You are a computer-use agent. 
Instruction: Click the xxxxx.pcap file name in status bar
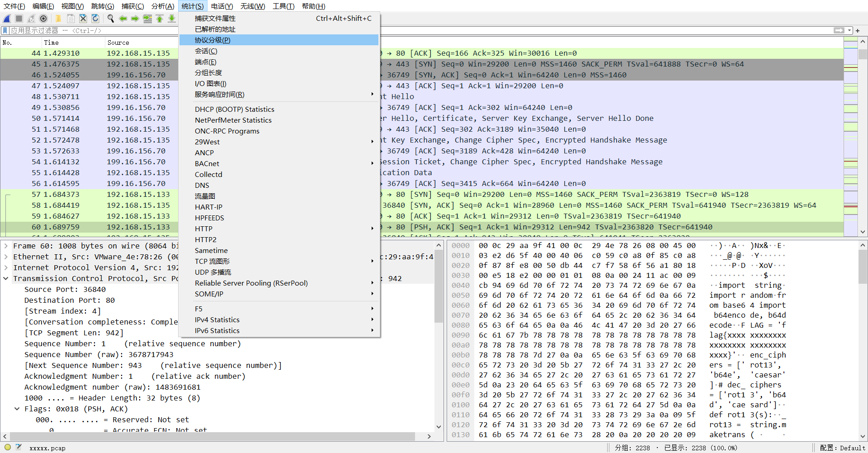(47, 448)
